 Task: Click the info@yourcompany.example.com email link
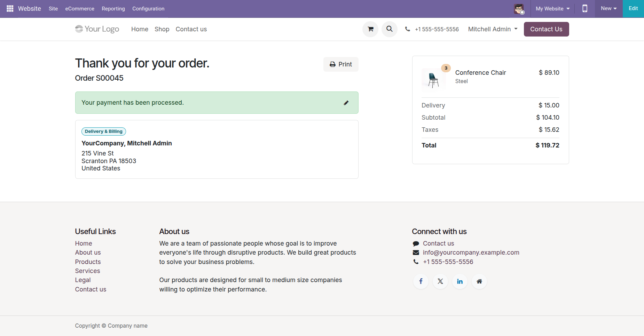coord(471,253)
